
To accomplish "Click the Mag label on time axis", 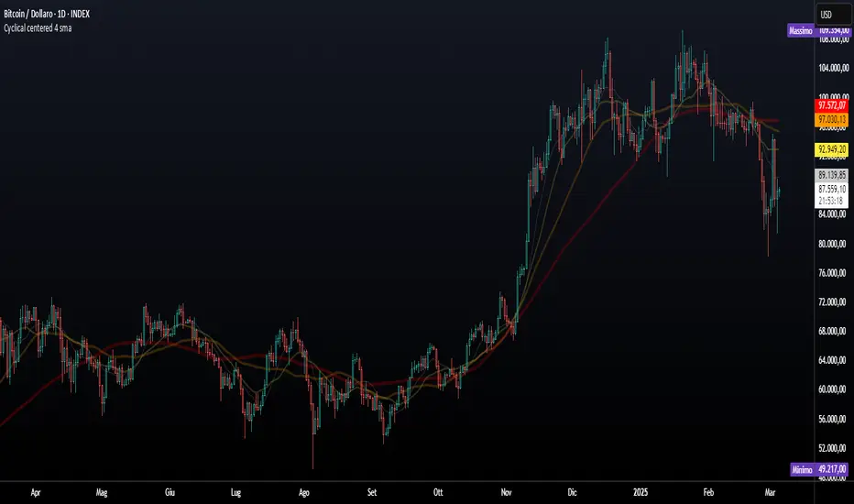I will pos(102,493).
